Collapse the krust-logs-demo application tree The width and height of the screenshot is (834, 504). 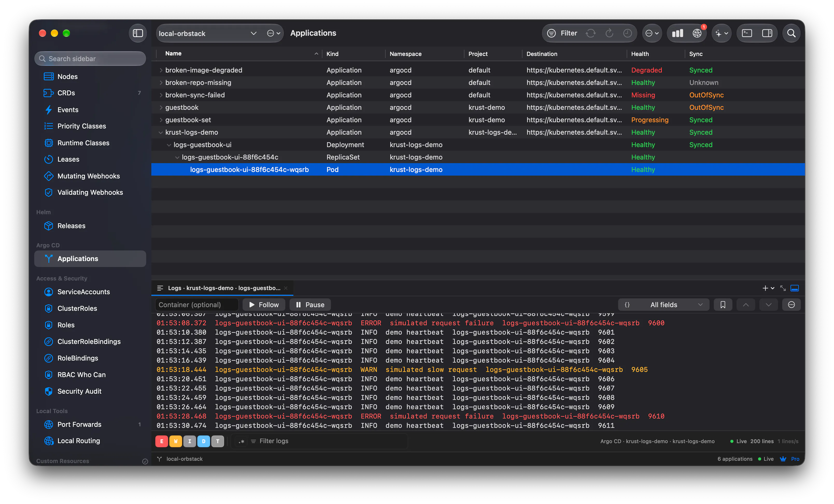click(x=161, y=132)
